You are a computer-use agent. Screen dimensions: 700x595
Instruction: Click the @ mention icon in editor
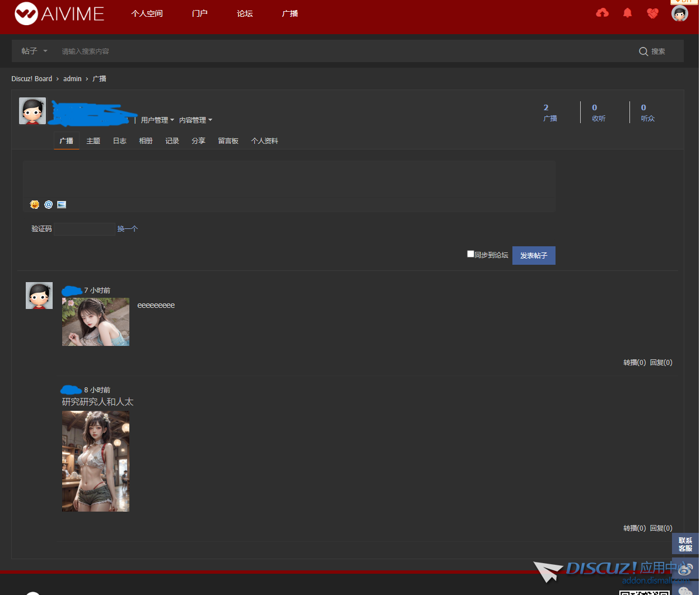[x=48, y=204]
